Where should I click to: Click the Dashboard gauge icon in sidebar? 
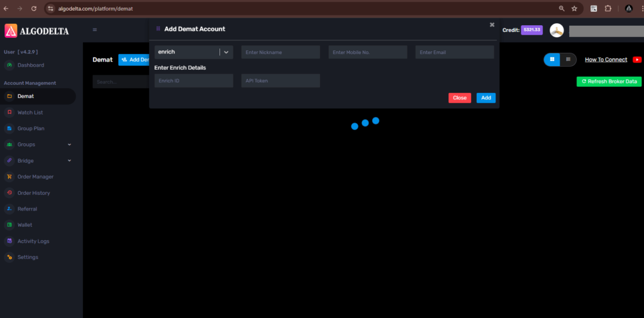coord(9,65)
